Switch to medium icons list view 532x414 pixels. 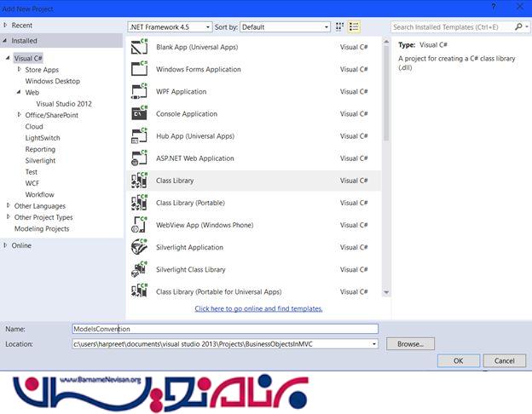(x=354, y=27)
